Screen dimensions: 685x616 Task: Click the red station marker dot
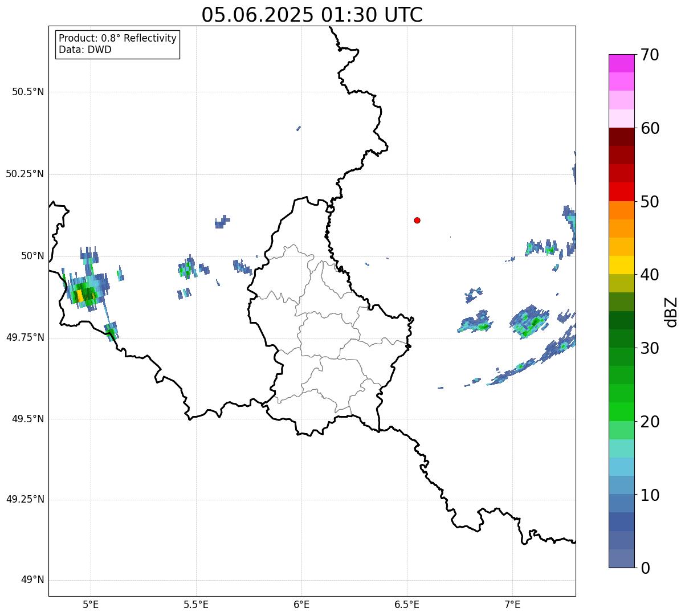pyautogui.click(x=417, y=220)
